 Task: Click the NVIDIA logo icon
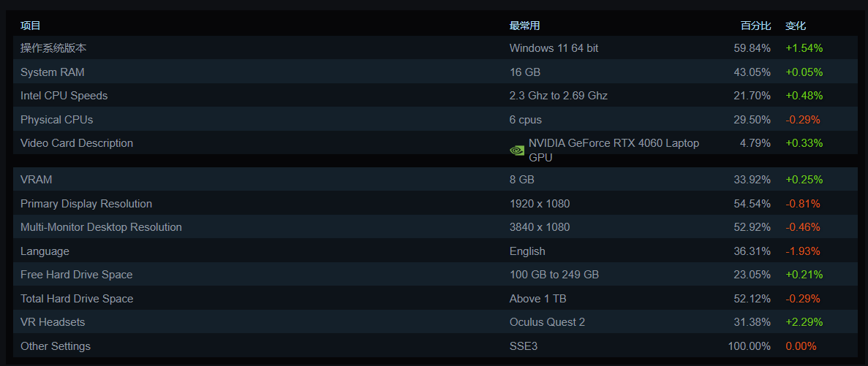click(517, 150)
